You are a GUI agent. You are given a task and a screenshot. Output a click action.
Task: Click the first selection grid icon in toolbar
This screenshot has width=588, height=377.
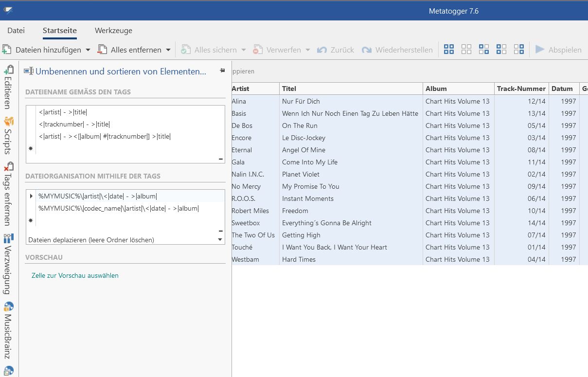(x=449, y=50)
